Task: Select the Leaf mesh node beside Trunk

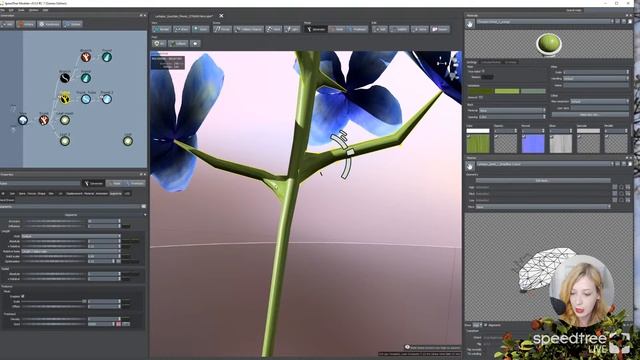Action: pyautogui.click(x=65, y=120)
